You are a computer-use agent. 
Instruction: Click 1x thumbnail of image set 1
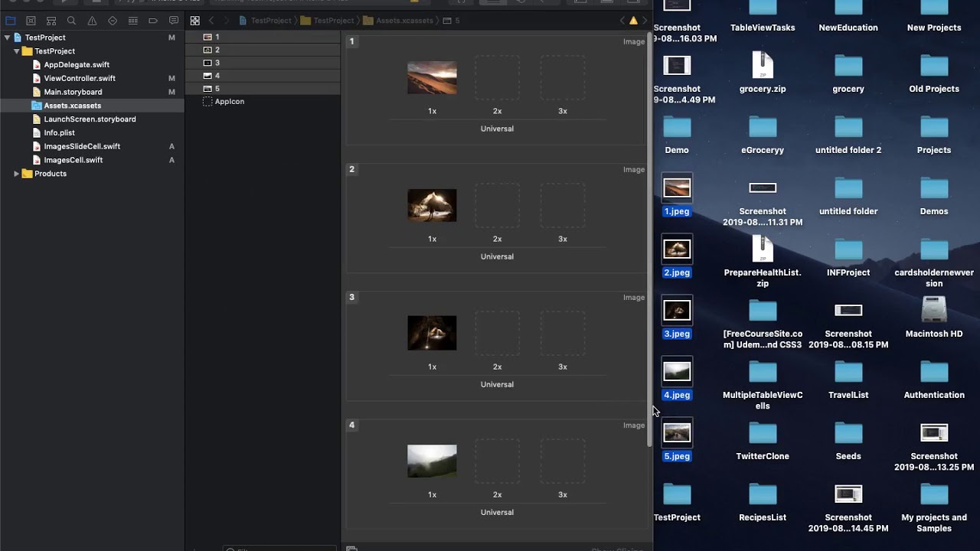432,77
